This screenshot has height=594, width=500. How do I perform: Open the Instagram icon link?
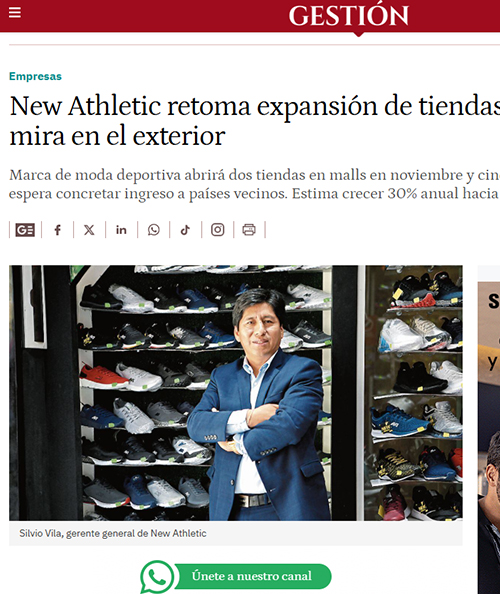[217, 230]
